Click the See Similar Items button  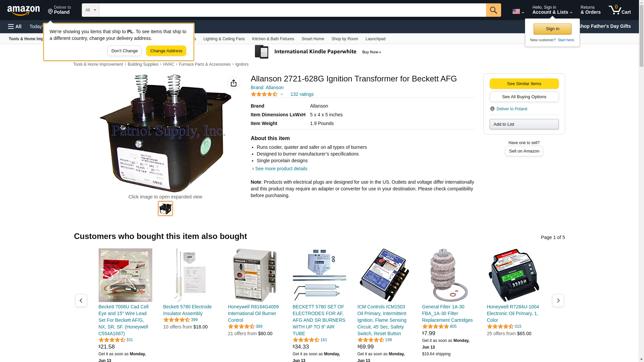524,84
